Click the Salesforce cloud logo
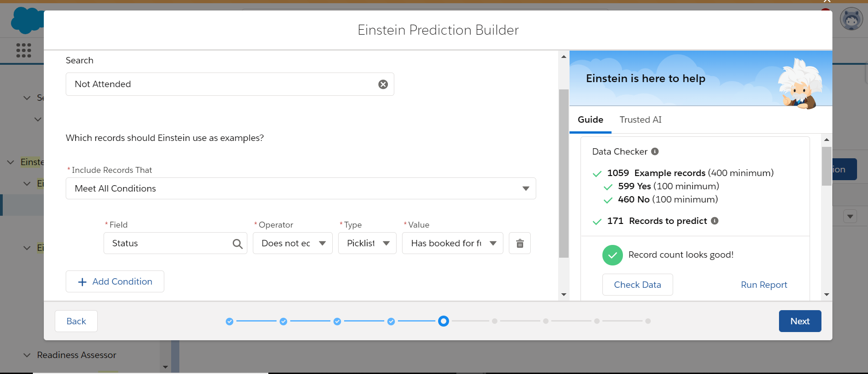Screen dimensions: 868x374 tap(26, 21)
